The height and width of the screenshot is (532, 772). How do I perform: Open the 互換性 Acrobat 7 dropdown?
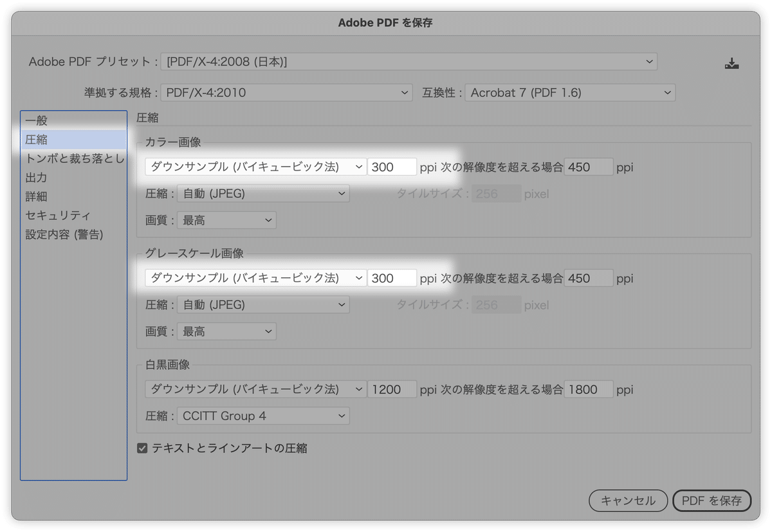point(570,93)
